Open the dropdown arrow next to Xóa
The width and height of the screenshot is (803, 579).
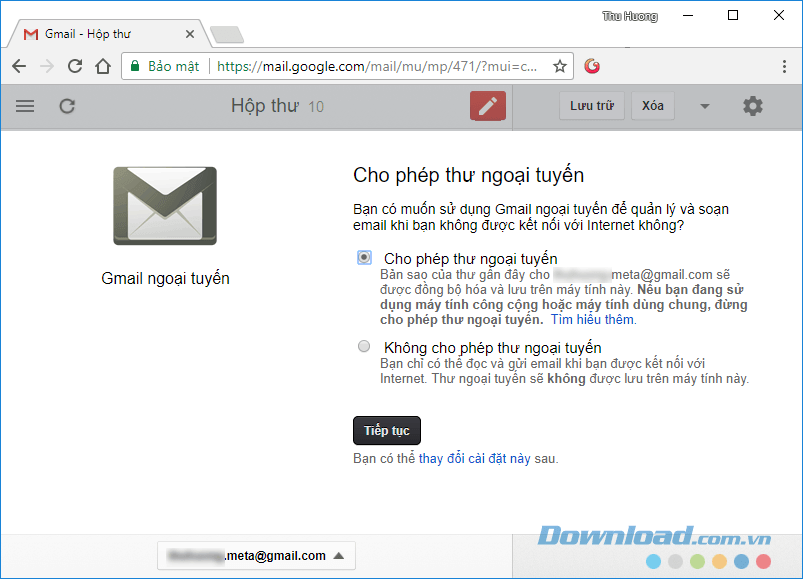coord(703,105)
